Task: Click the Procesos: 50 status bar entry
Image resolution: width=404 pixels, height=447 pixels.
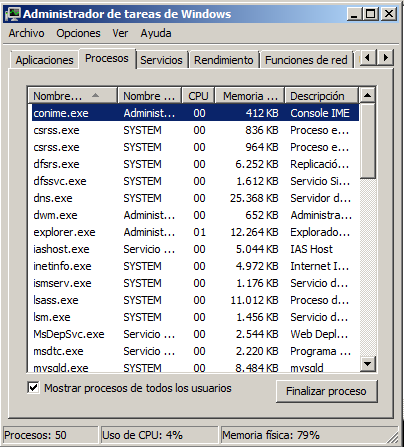Action: [50, 435]
